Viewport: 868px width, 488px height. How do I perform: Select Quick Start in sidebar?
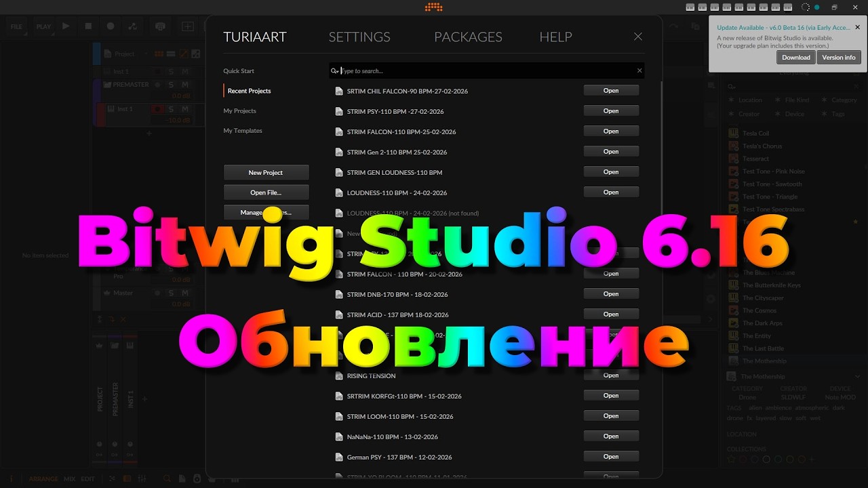[x=239, y=70]
